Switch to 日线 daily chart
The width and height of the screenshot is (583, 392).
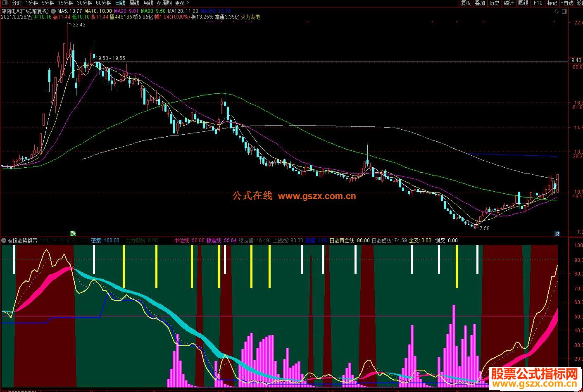click(120, 3)
